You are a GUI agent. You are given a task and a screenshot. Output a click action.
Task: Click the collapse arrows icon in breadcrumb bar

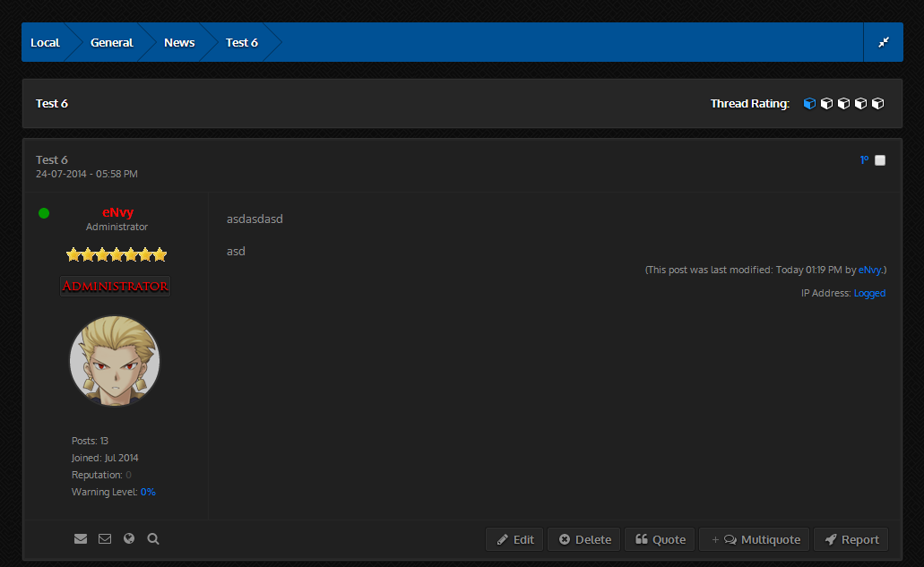coord(884,42)
